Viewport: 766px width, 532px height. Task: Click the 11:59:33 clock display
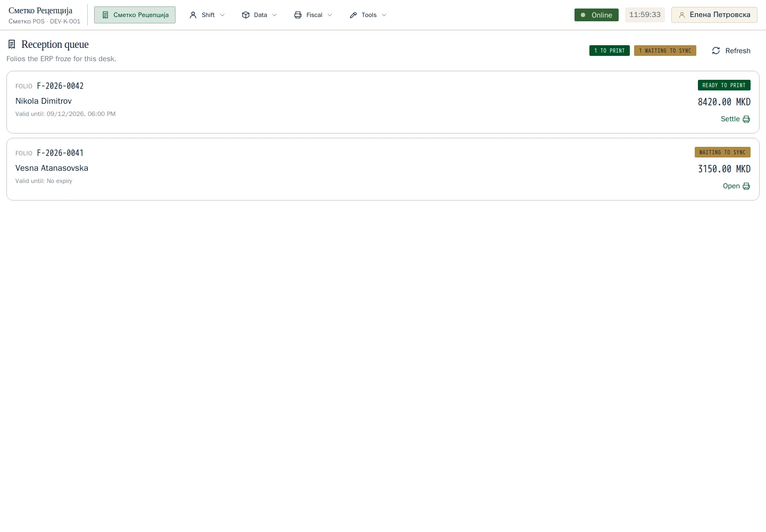[645, 15]
